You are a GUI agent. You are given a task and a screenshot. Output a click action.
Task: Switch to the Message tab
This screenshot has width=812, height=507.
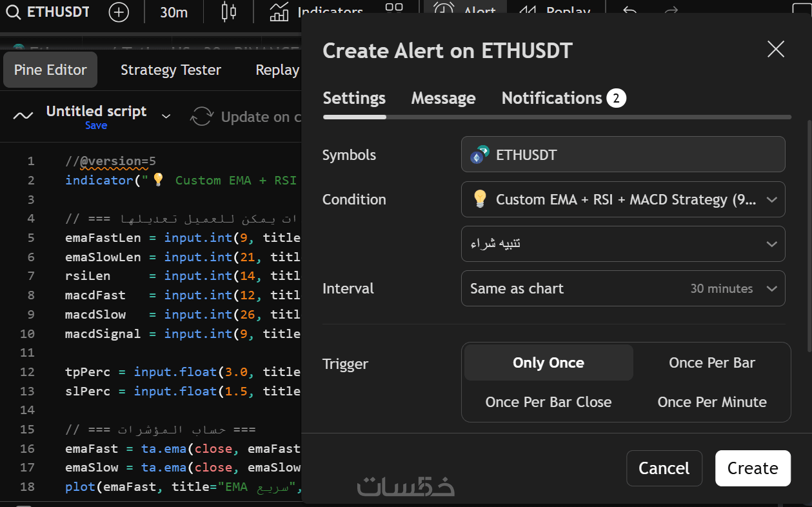[x=443, y=98]
